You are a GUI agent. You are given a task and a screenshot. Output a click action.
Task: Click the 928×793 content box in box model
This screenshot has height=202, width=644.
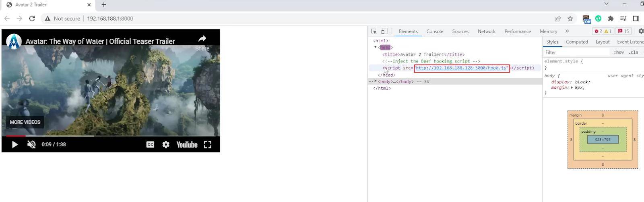(603, 140)
